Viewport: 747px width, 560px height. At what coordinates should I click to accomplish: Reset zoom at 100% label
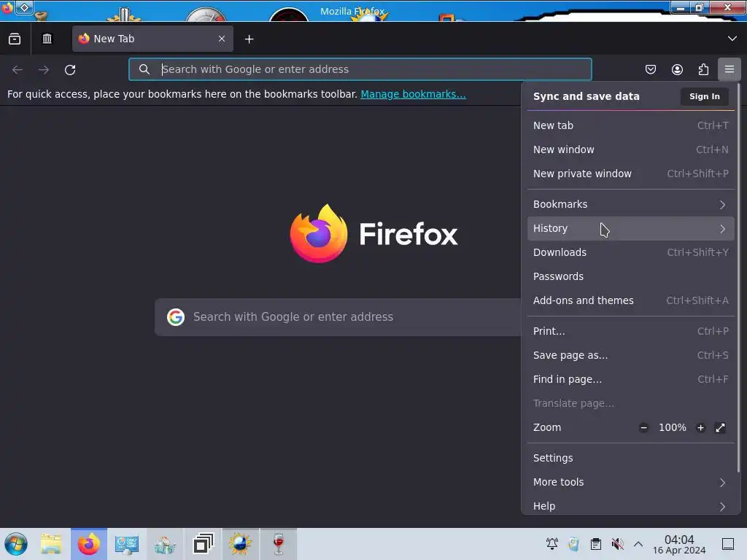(x=672, y=427)
